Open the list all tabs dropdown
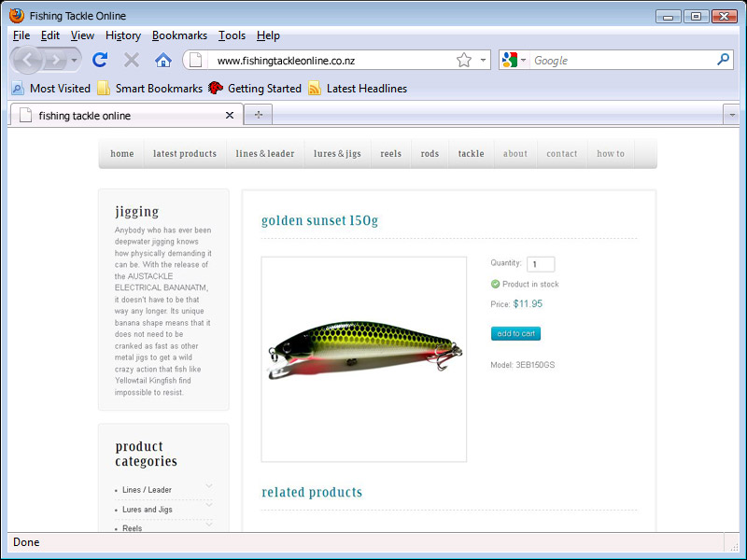 pyautogui.click(x=730, y=115)
